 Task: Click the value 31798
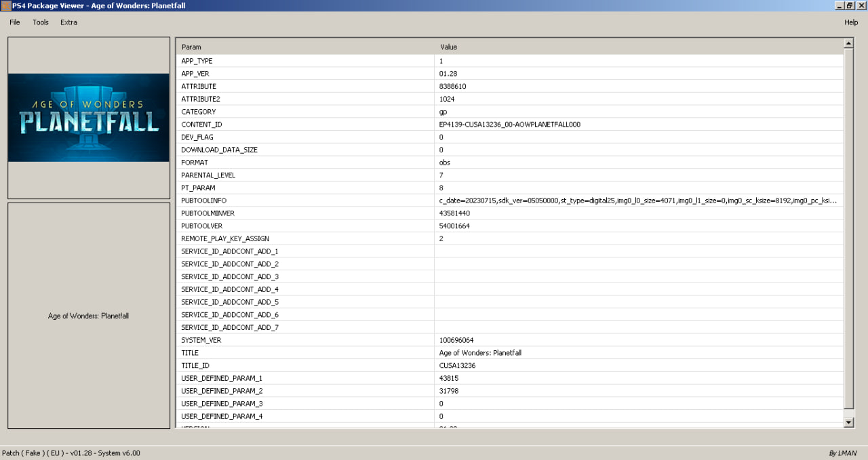point(449,391)
